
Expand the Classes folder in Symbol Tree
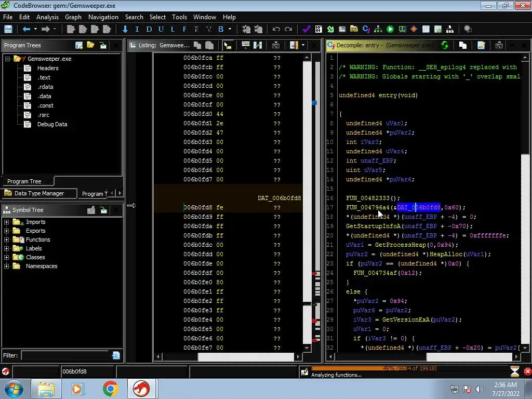6,257
